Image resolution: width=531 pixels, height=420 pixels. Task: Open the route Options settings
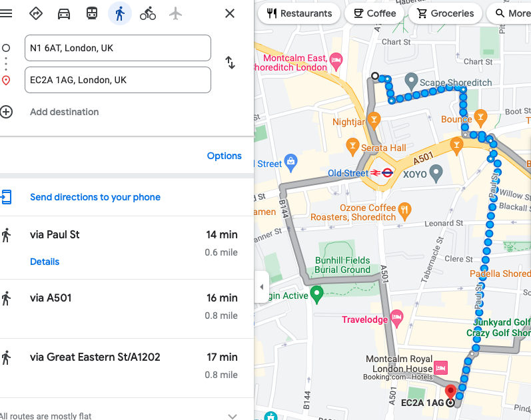(224, 156)
